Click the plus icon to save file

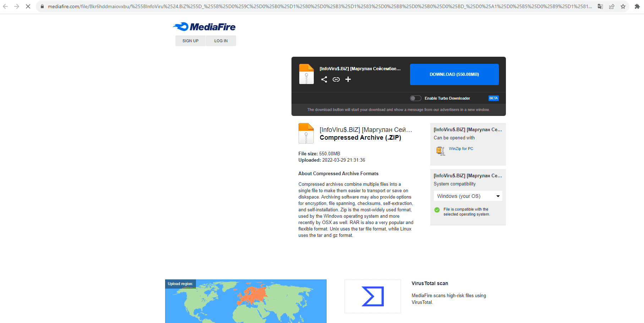(x=348, y=79)
